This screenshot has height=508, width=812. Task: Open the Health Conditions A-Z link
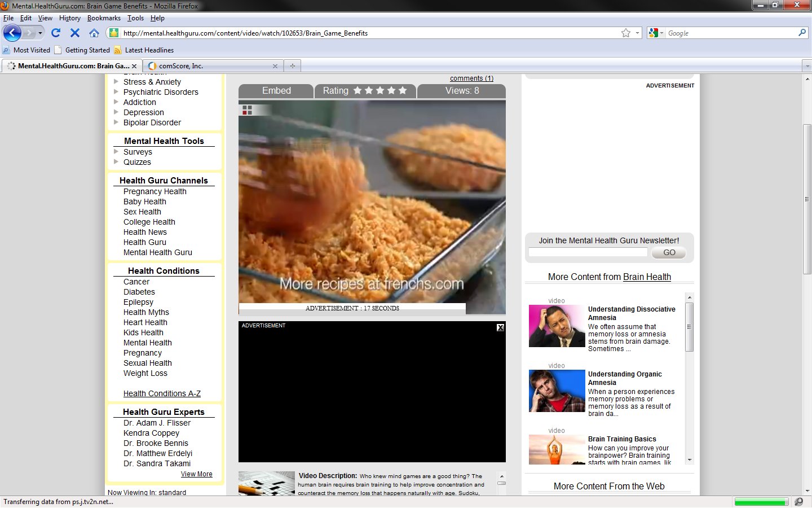(162, 393)
